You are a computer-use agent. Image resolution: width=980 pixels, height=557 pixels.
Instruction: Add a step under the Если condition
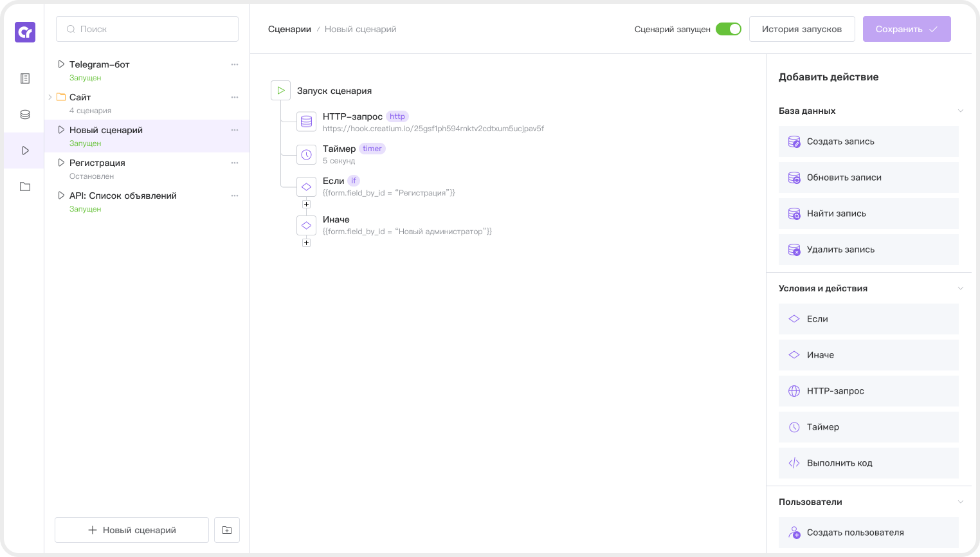[306, 205]
